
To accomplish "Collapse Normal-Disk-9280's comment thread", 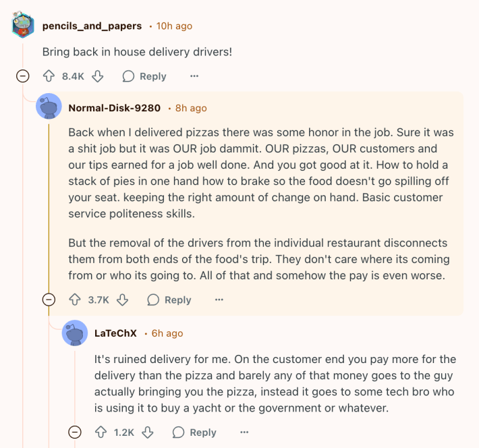I will tap(49, 300).
